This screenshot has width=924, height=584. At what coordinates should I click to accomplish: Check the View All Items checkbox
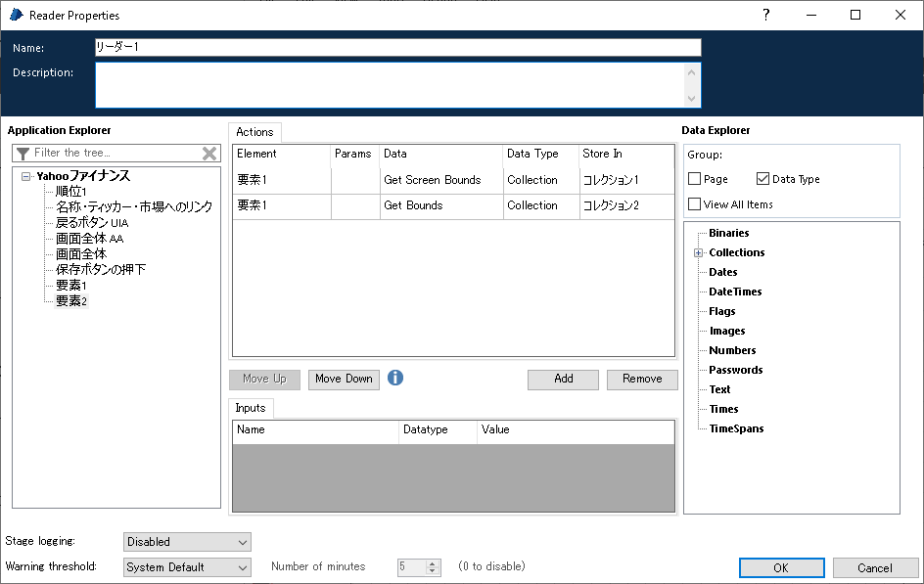tap(695, 204)
